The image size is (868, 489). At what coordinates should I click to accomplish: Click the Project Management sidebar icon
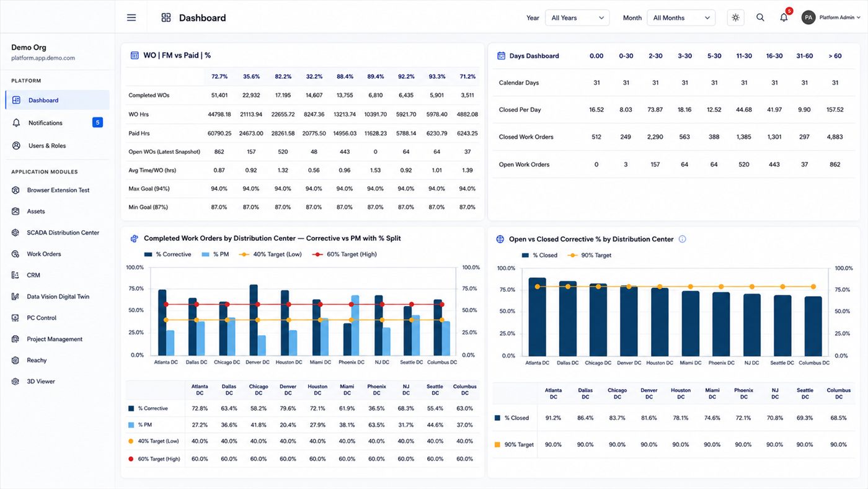[15, 339]
